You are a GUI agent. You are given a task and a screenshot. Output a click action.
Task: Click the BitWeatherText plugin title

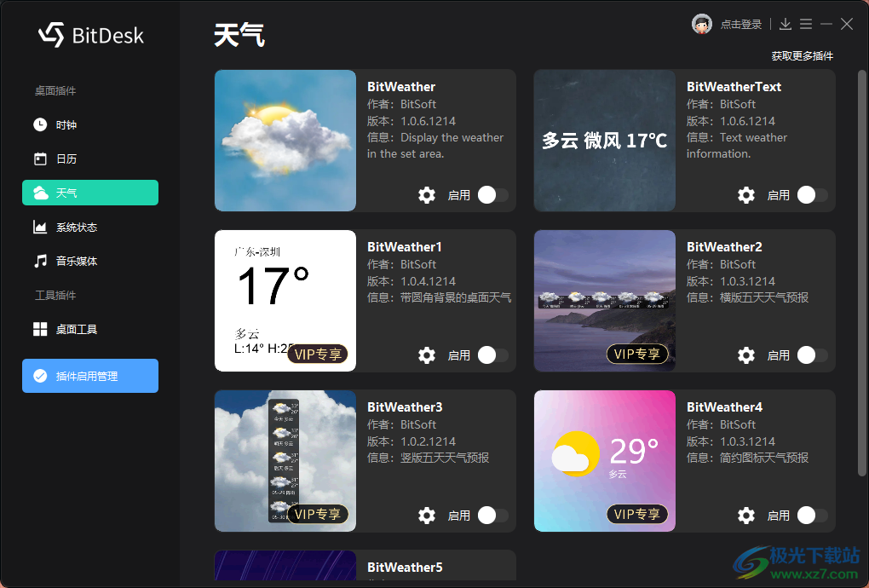pos(734,87)
